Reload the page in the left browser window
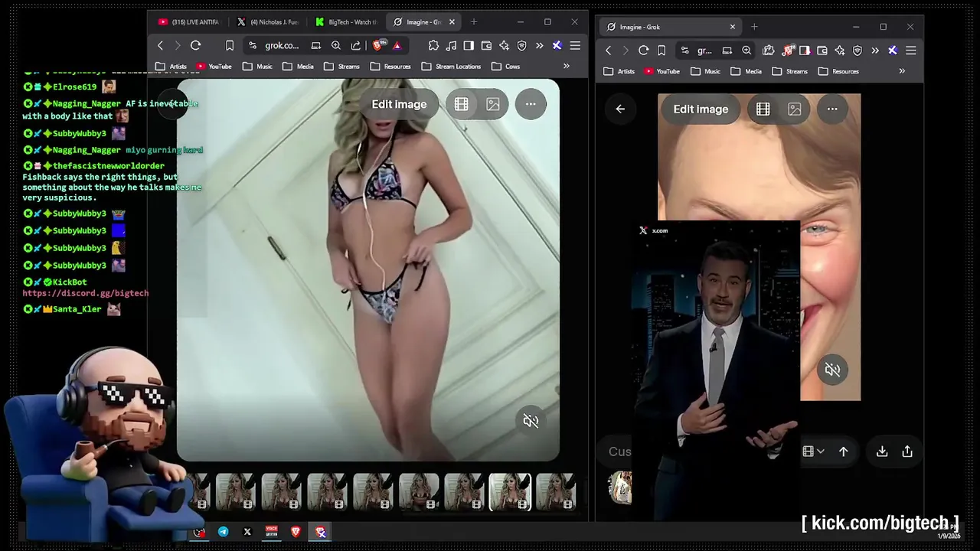980x551 pixels. click(195, 46)
